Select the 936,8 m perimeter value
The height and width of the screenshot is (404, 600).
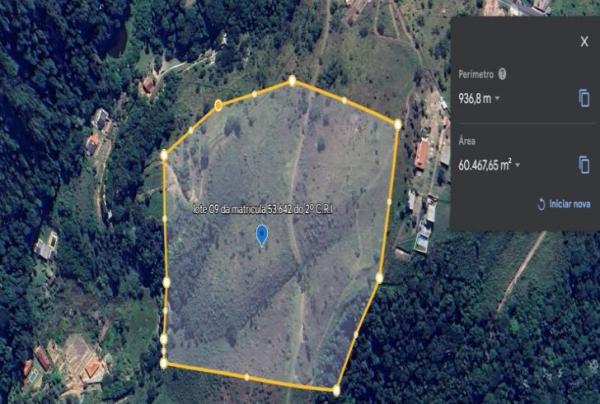pyautogui.click(x=475, y=99)
